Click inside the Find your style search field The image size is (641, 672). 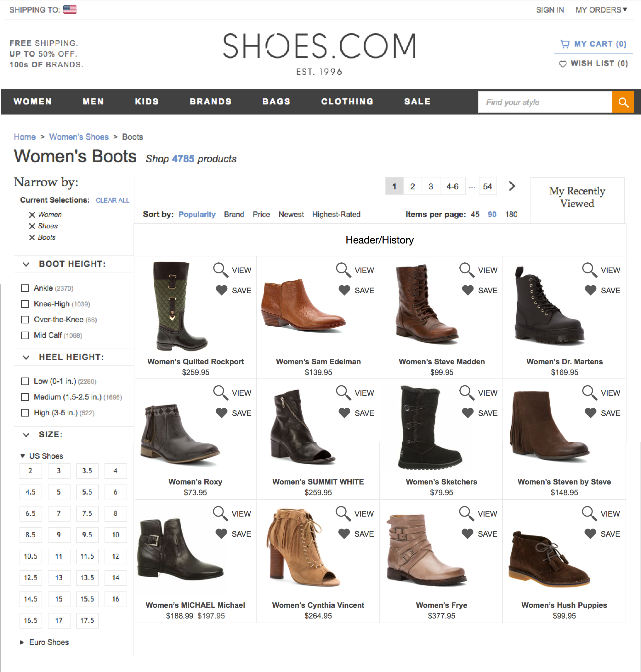[x=543, y=102]
